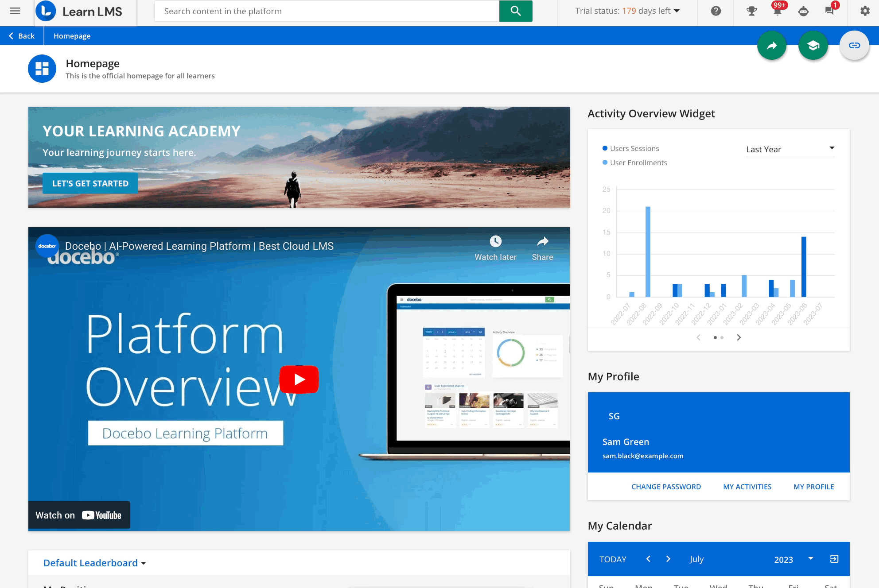Click the docebo channel avatar on video
The image size is (879, 588).
(47, 246)
